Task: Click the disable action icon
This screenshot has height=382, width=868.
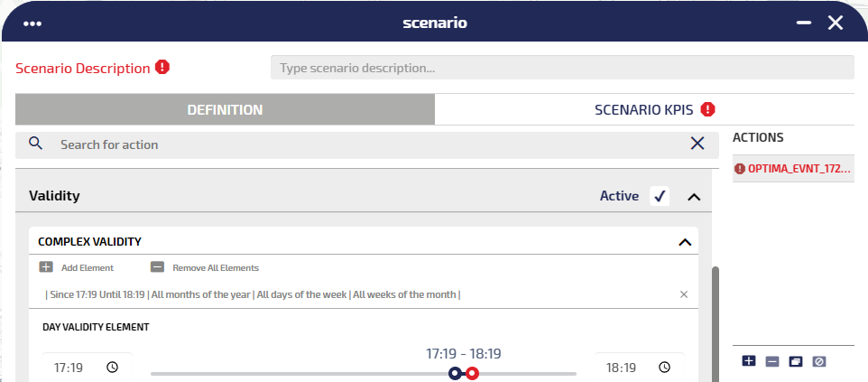Action: (x=818, y=361)
